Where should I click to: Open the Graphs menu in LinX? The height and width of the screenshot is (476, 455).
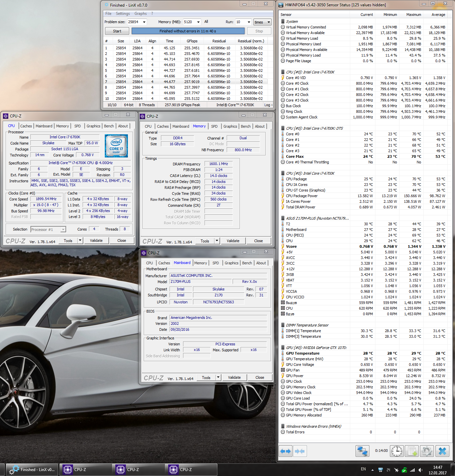click(140, 14)
